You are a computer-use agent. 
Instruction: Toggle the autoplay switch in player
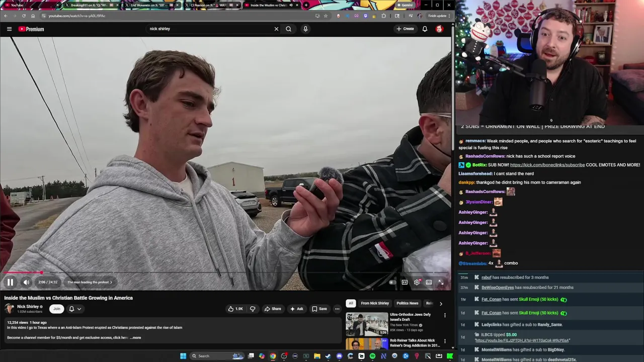(392, 282)
